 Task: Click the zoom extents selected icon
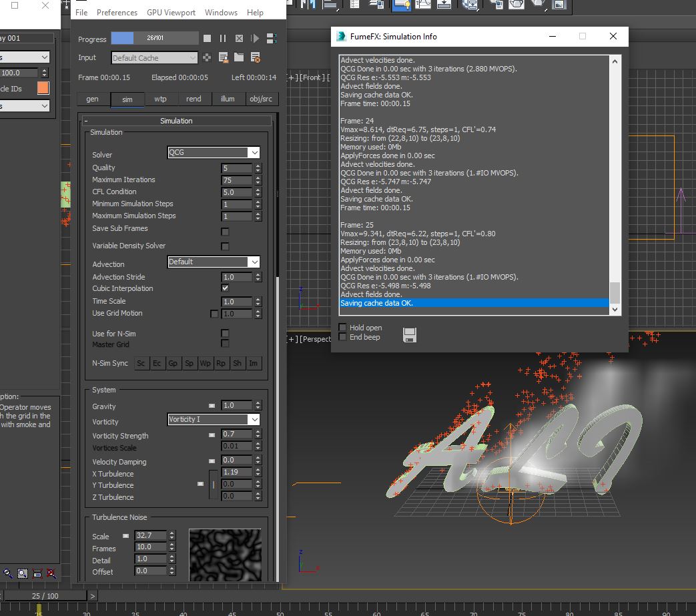(x=37, y=573)
